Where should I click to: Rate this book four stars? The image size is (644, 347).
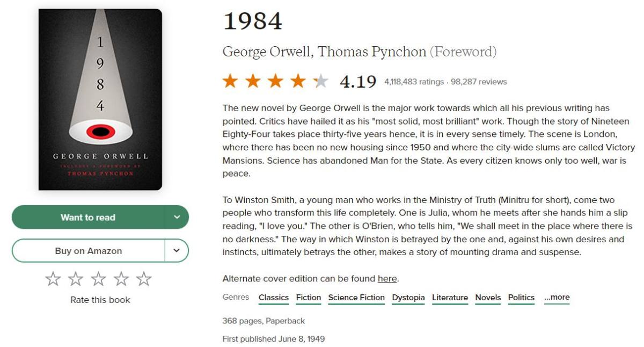(121, 279)
